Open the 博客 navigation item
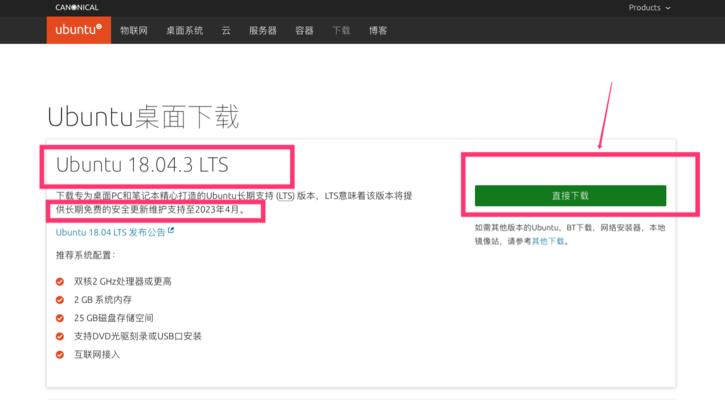This screenshot has height=400, width=725. pyautogui.click(x=378, y=31)
